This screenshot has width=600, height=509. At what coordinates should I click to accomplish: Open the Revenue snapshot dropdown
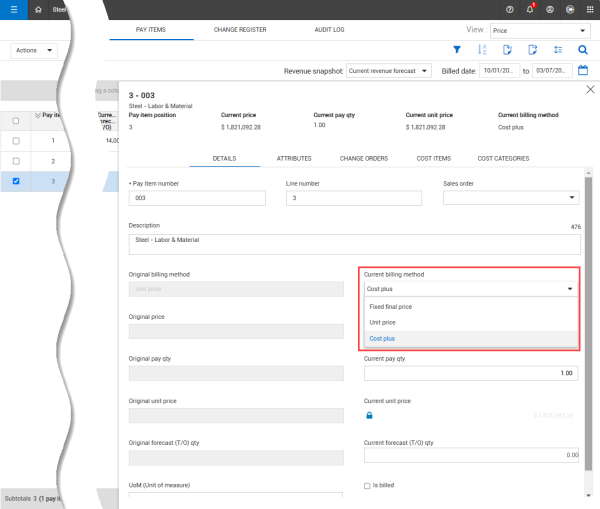(388, 71)
